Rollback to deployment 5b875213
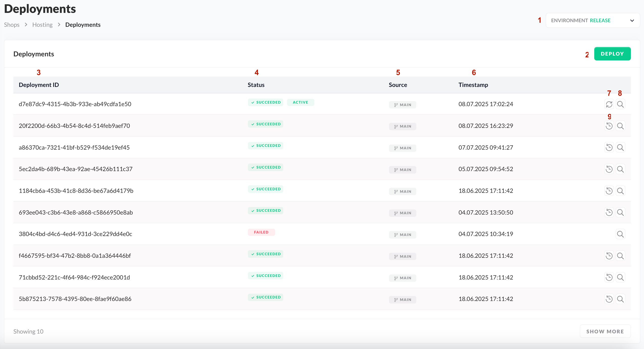The width and height of the screenshot is (644, 349). click(609, 299)
